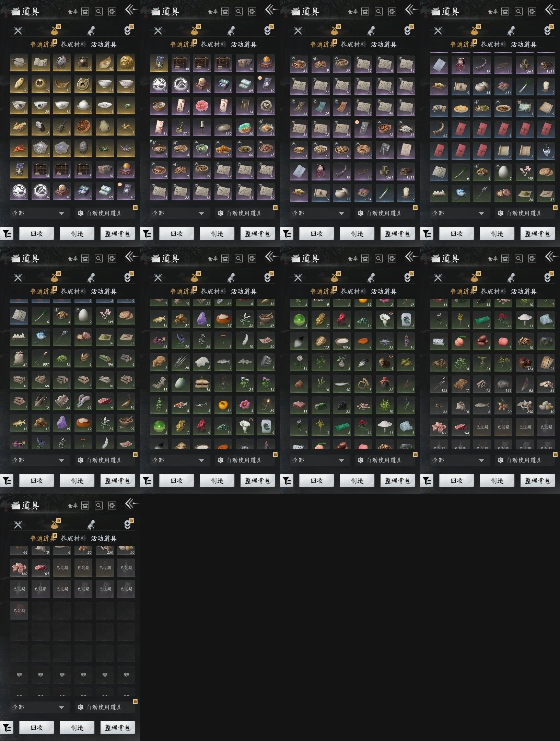Viewport: 560px width, 741px height.
Task: Click the golden bee item with count 5
Action: [x=126, y=127]
